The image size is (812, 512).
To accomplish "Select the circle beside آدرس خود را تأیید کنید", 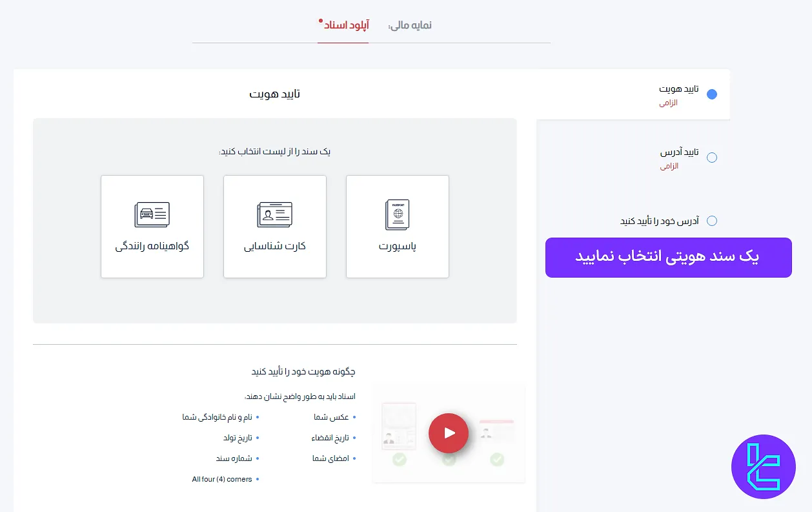I will [x=712, y=220].
